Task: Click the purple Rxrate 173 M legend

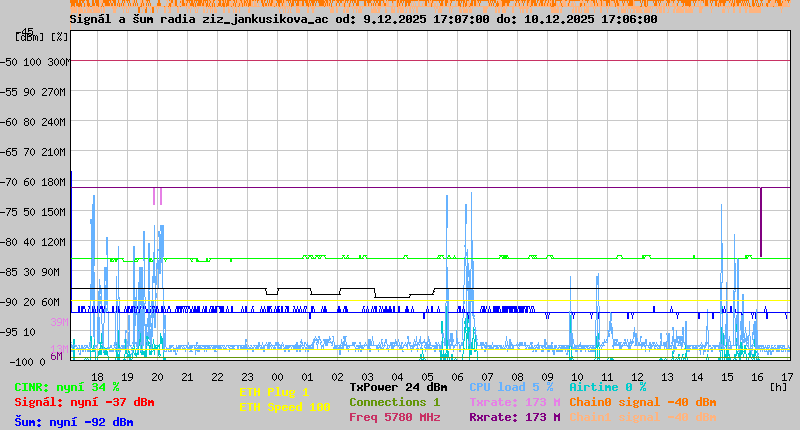Action: pos(514,417)
